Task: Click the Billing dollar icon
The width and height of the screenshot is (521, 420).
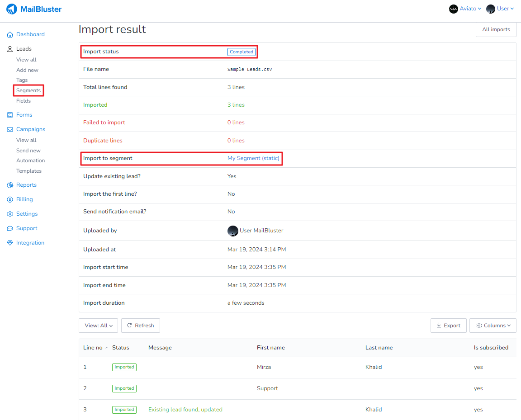Action: tap(10, 199)
